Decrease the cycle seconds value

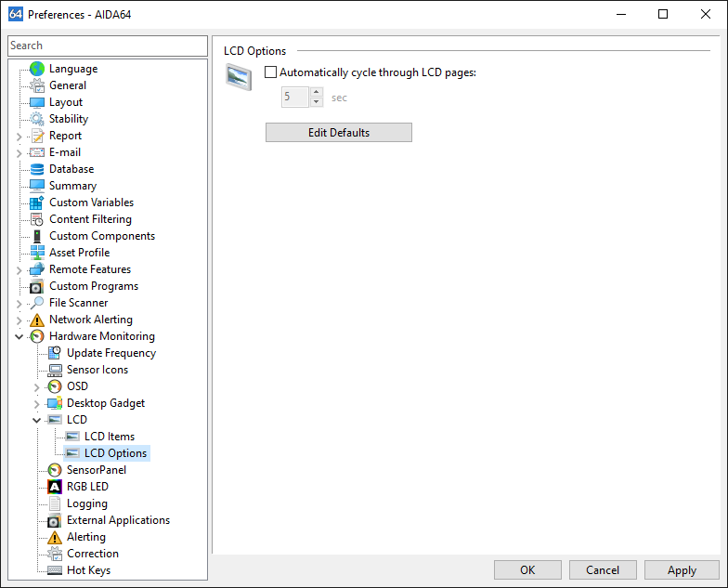(x=316, y=102)
